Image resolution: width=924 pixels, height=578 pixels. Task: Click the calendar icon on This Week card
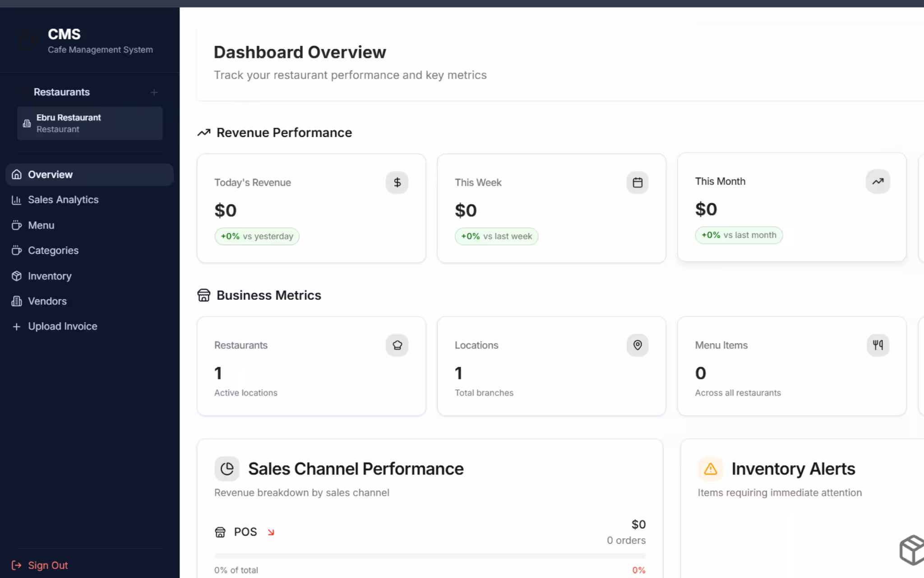[x=637, y=182]
